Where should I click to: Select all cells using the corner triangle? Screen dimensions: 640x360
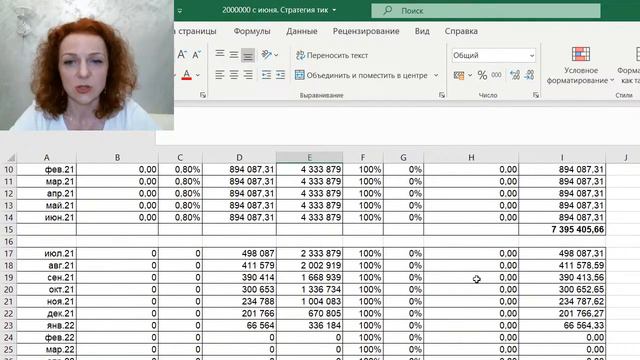pos(11,158)
